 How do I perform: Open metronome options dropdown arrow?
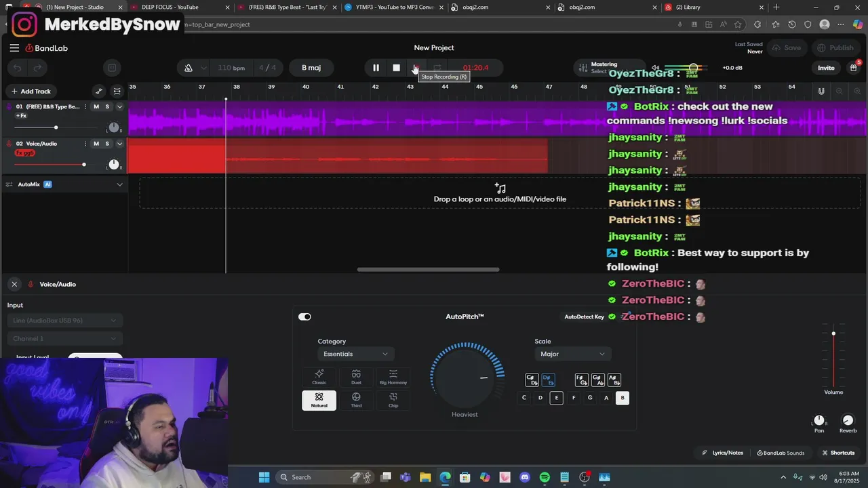[203, 68]
